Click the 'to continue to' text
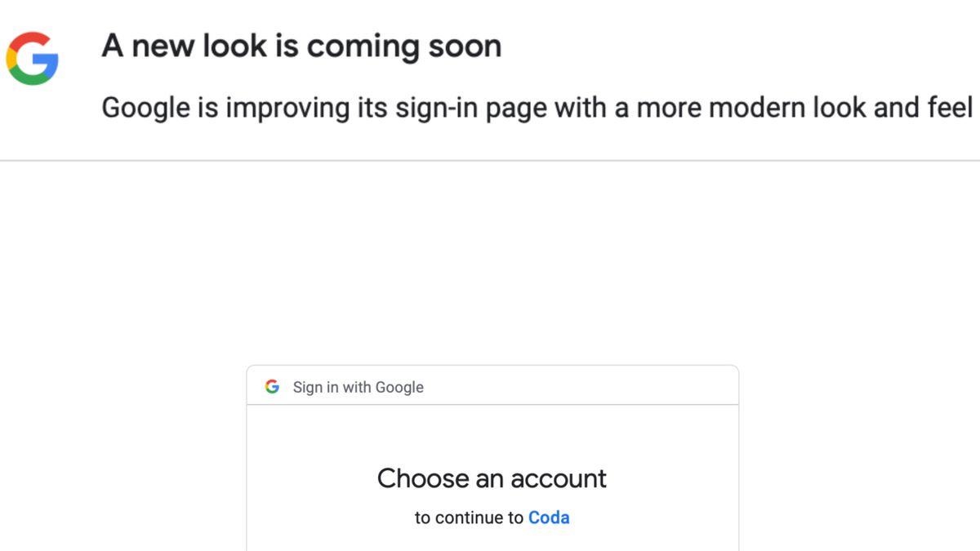 tap(469, 518)
